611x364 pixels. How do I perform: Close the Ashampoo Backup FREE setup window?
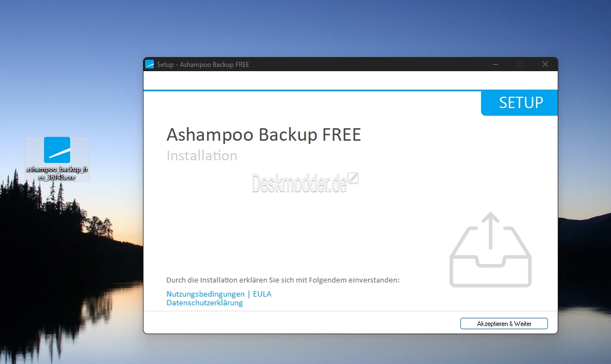(545, 64)
